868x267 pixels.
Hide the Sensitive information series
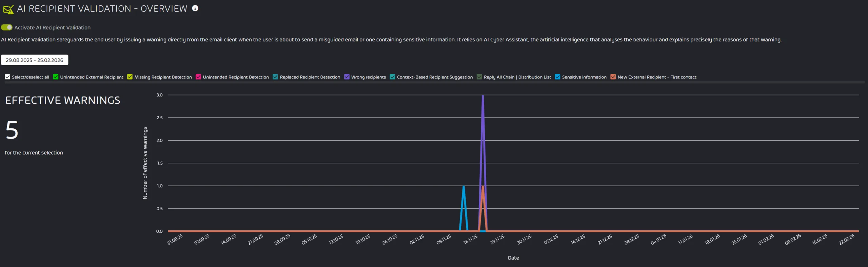557,77
